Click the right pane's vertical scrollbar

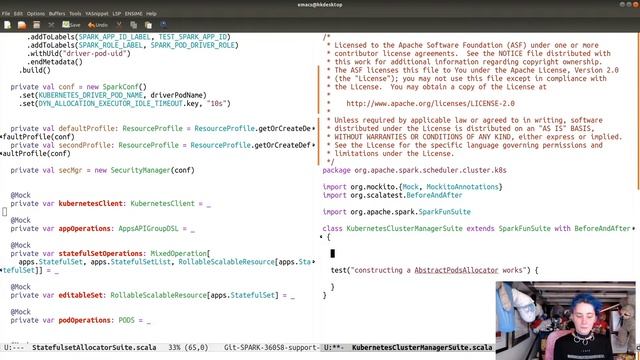coord(638,110)
